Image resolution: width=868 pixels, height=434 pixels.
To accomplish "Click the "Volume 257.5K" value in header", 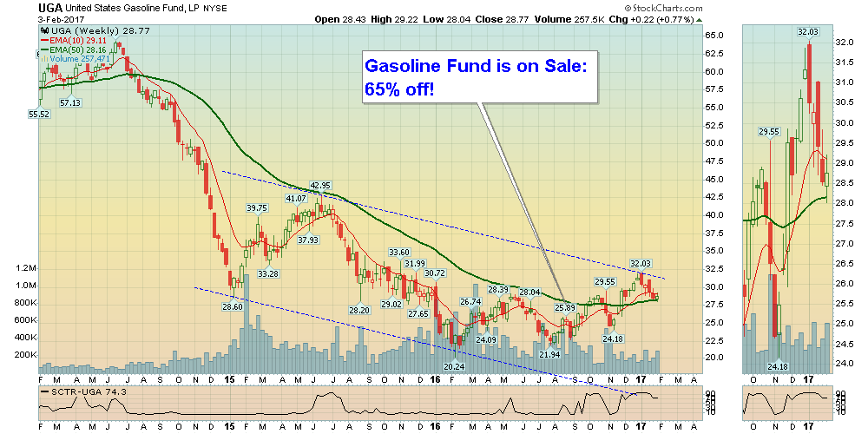I will click(x=571, y=19).
